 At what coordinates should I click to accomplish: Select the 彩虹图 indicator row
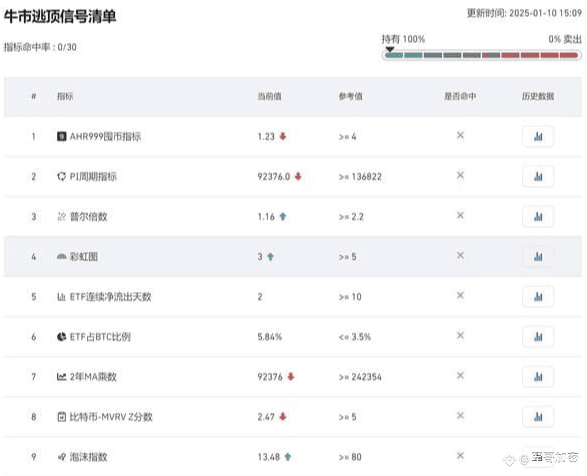pos(293,257)
